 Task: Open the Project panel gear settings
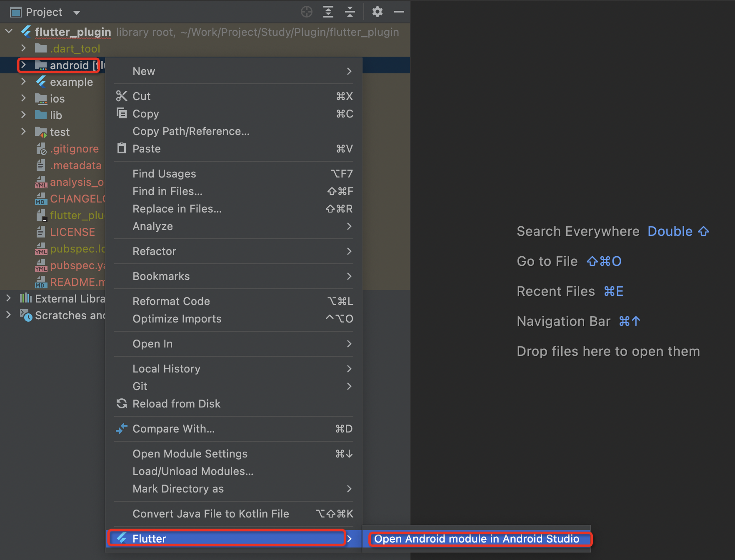(x=377, y=12)
